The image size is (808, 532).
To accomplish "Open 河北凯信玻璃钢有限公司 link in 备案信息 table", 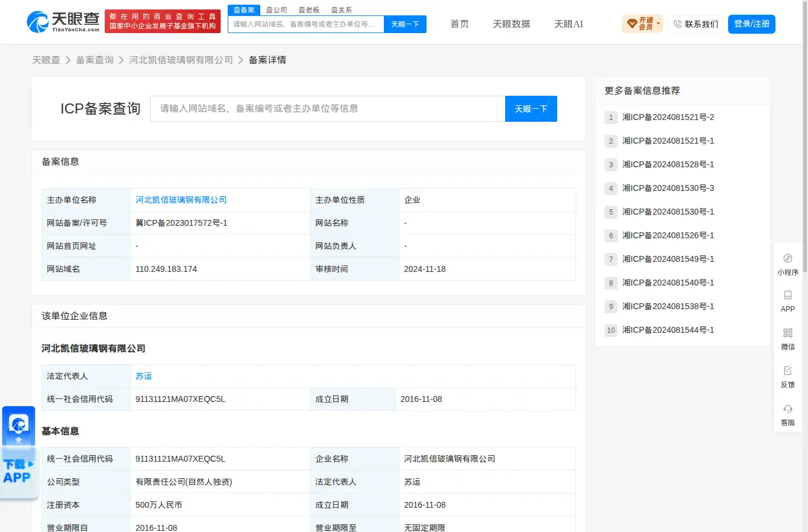I will pos(181,200).
